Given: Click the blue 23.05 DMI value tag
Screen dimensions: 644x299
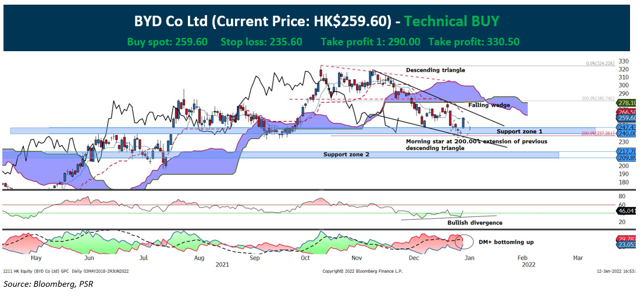Looking at the screenshot, I should (x=627, y=245).
